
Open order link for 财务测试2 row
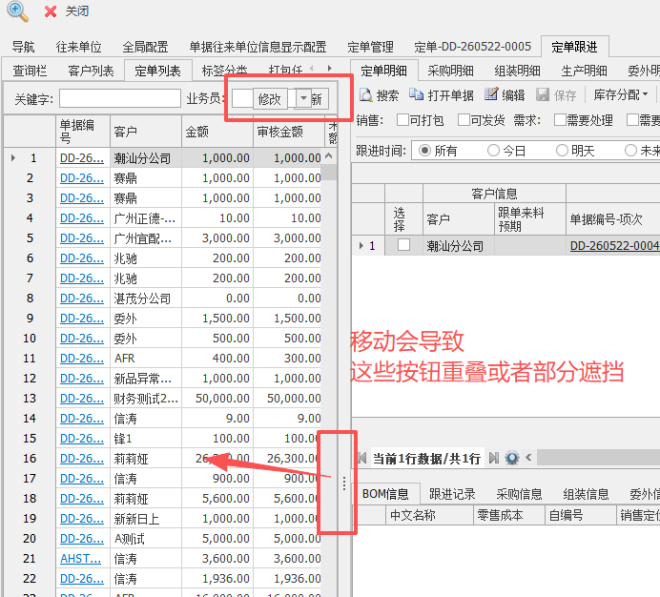click(82, 398)
